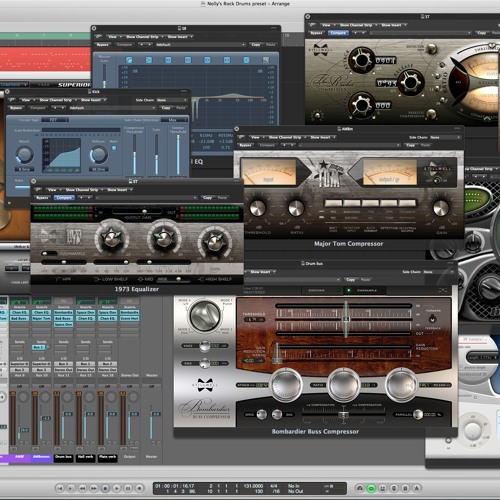
Task: Click the Master Gain slider in Channel EQ
Action: (x=104, y=77)
